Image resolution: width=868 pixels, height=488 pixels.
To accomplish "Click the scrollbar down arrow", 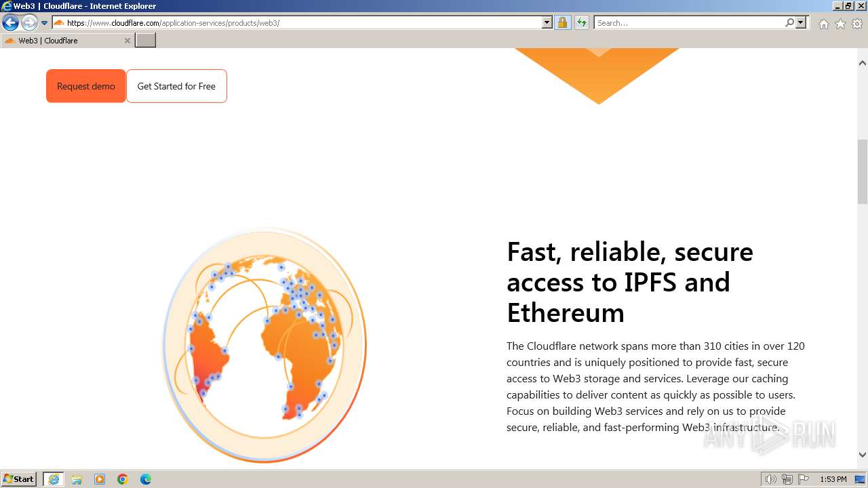I will pos(863,455).
